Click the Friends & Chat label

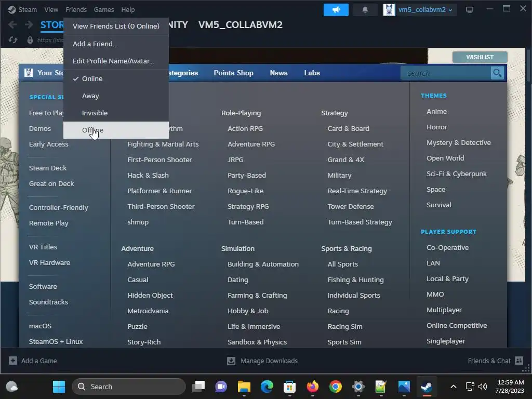[489, 361]
